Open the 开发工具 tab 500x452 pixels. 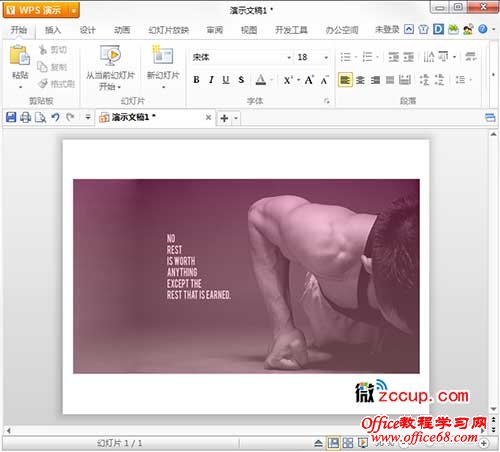click(291, 30)
